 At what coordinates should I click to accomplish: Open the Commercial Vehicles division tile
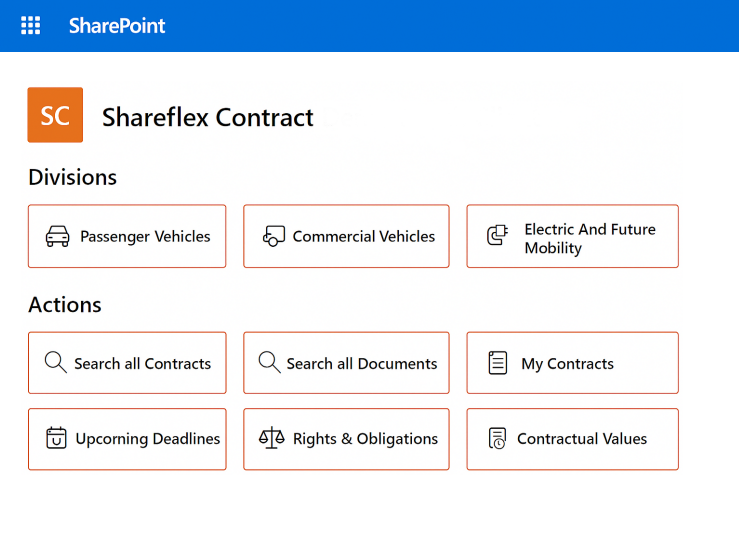[346, 236]
